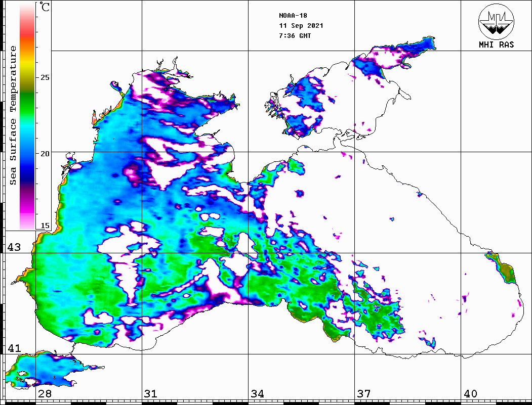Click the longitude 37 label
532x405 pixels.
pos(363,394)
